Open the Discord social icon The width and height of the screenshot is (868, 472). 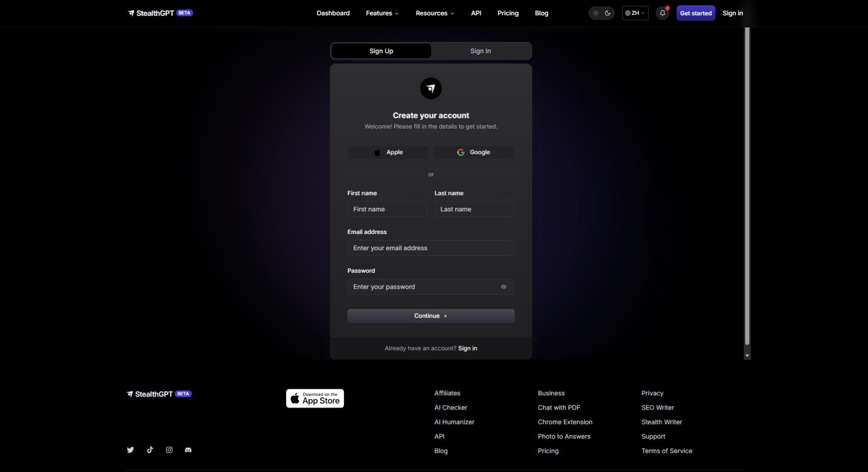(x=188, y=450)
